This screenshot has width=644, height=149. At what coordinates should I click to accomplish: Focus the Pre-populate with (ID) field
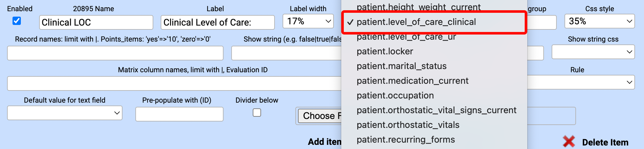179,114
